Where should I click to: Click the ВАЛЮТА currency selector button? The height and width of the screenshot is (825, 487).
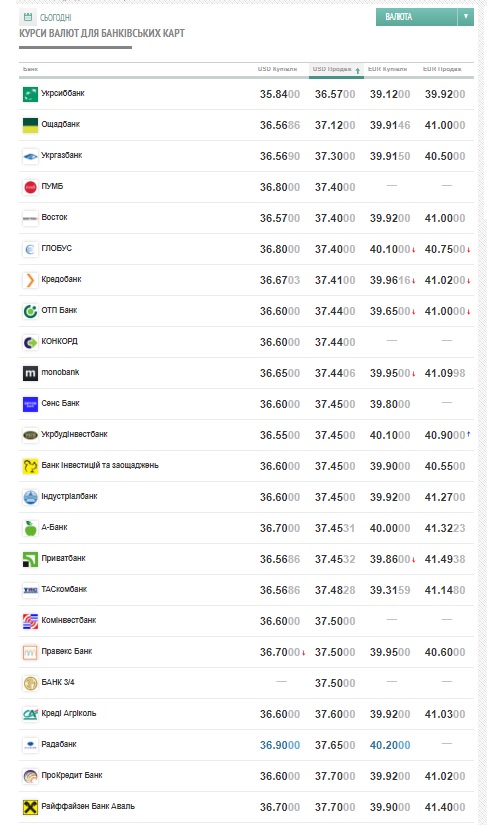[417, 17]
